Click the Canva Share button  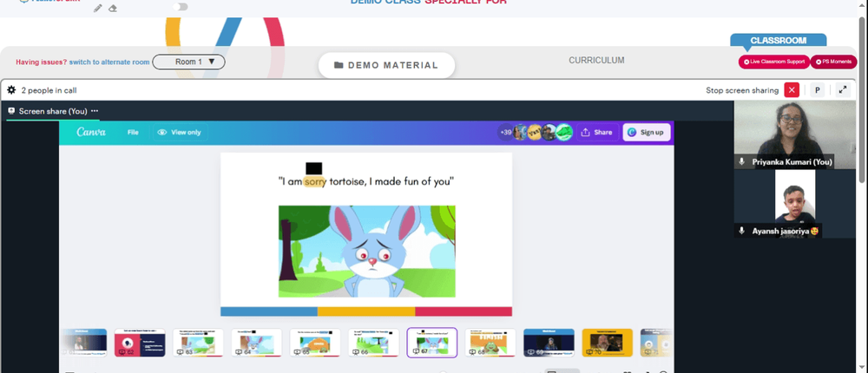click(597, 132)
